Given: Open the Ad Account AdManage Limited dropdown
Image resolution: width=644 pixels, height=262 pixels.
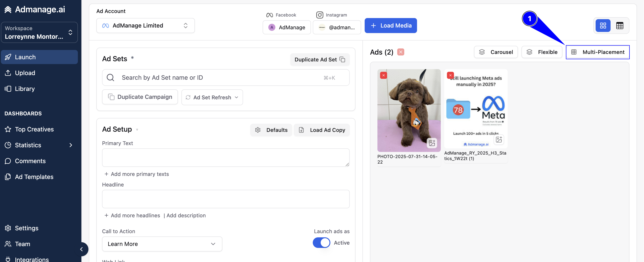Looking at the screenshot, I should tap(146, 26).
